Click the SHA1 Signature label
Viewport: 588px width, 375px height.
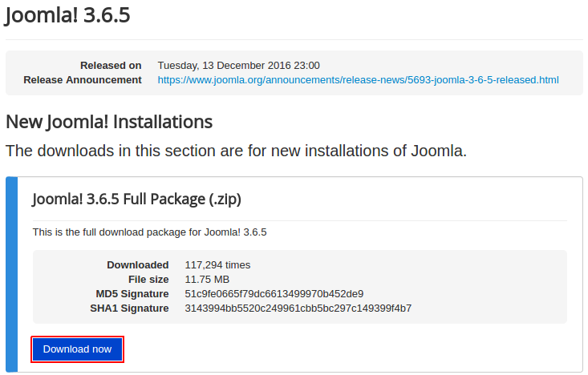[x=129, y=308]
